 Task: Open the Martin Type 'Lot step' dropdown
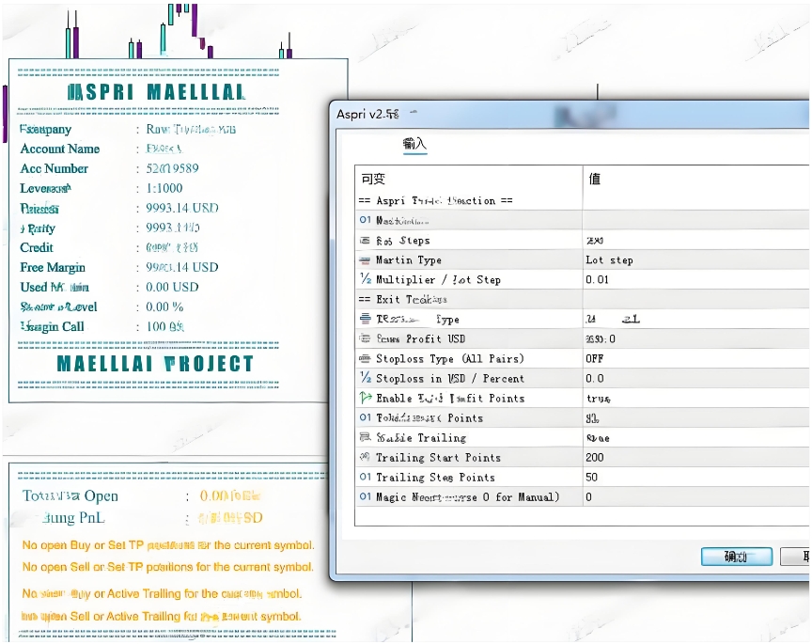click(694, 260)
